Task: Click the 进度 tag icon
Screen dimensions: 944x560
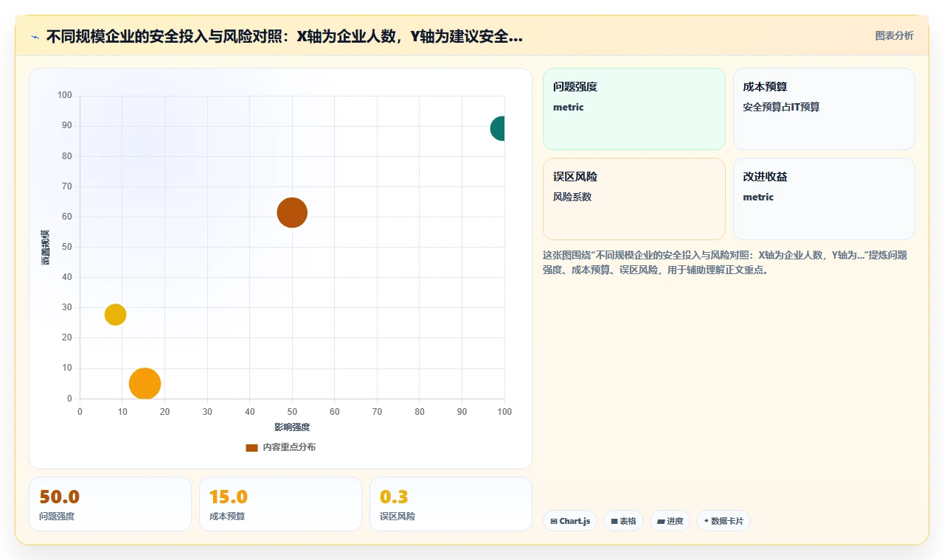Action: point(661,521)
